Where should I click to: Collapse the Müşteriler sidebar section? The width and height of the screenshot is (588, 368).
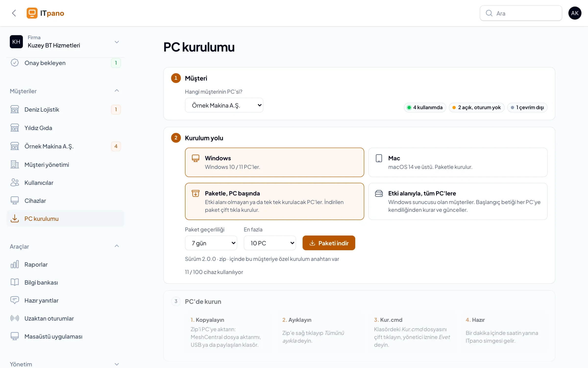[117, 91]
